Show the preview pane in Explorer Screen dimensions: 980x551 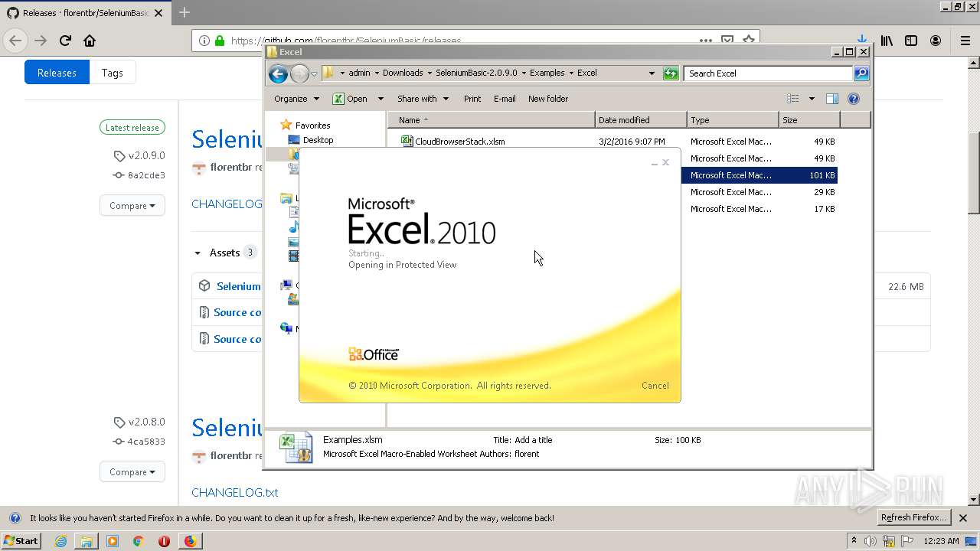pos(832,99)
